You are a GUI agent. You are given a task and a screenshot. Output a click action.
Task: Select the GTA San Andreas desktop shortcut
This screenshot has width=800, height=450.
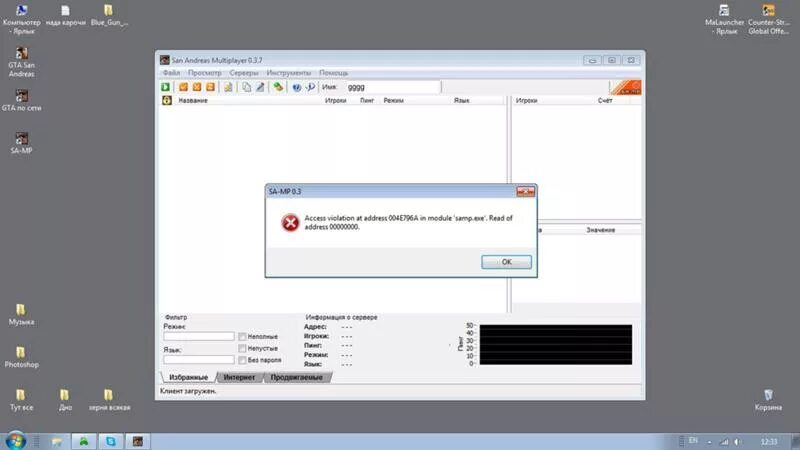pos(21,62)
